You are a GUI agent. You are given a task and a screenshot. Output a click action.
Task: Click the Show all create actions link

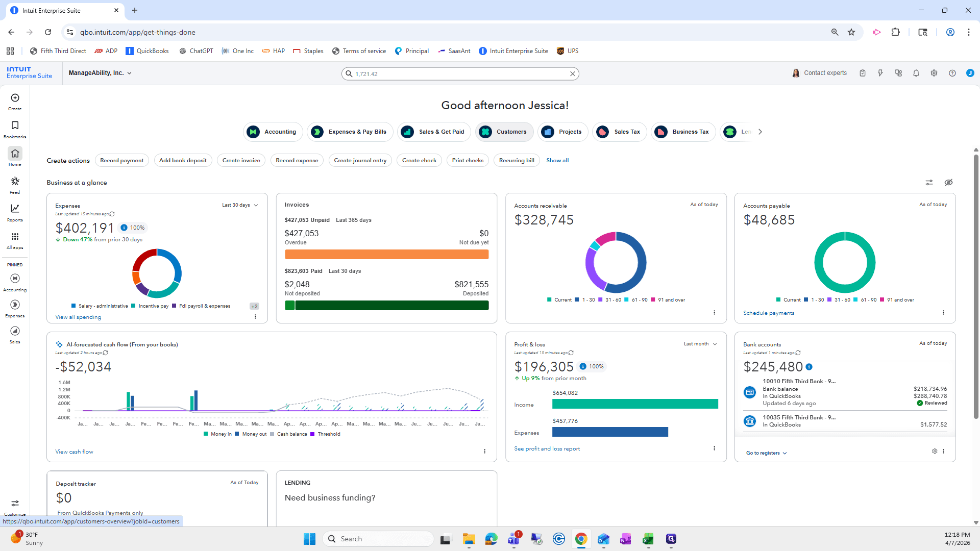tap(557, 160)
